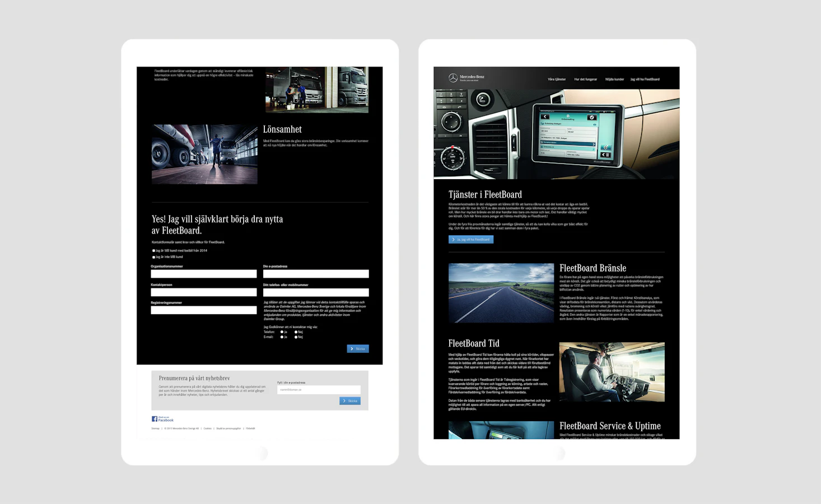This screenshot has height=504, width=821.
Task: Open the Sitemap footer link
Action: click(156, 428)
